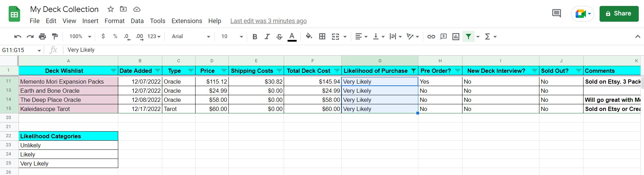The width and height of the screenshot is (644, 175).
Task: Open the Extensions menu
Action: pos(186,21)
